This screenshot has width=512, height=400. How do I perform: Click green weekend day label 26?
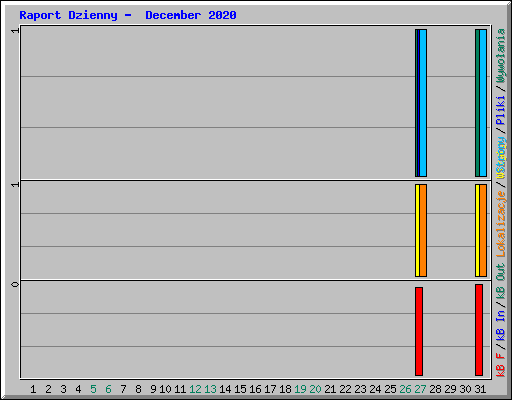[x=405, y=389]
